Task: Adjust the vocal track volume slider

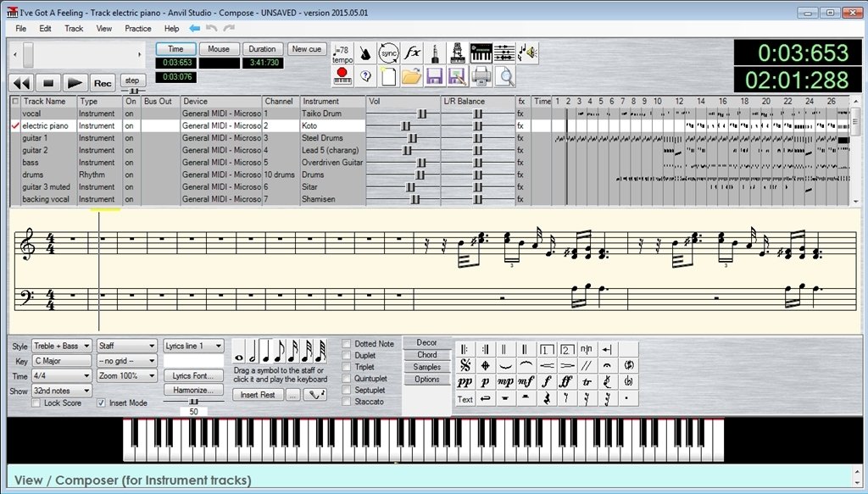Action: [422, 114]
